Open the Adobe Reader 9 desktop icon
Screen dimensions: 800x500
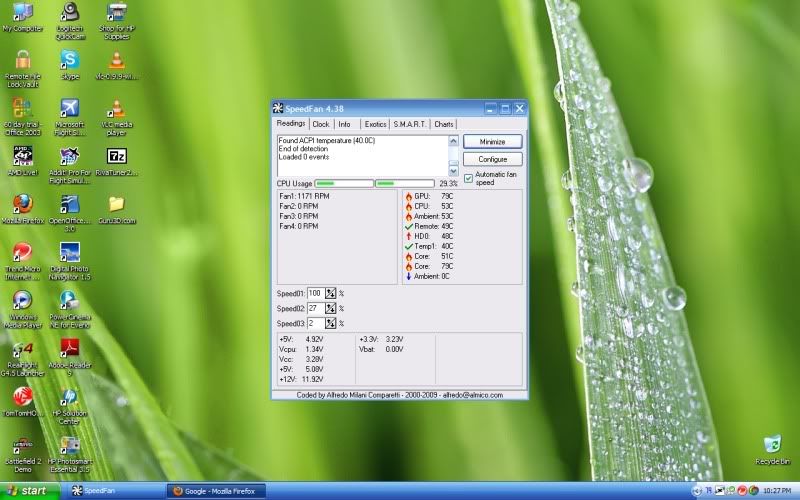[x=69, y=358]
